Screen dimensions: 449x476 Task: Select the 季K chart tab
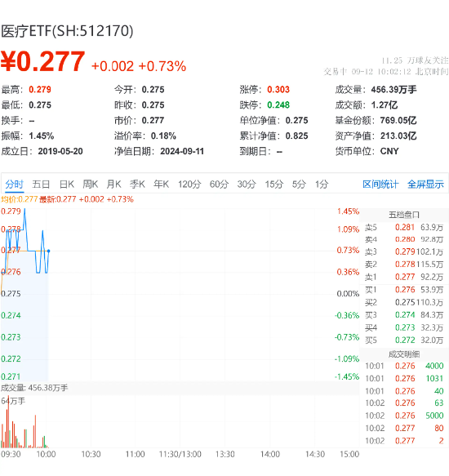tap(137, 184)
